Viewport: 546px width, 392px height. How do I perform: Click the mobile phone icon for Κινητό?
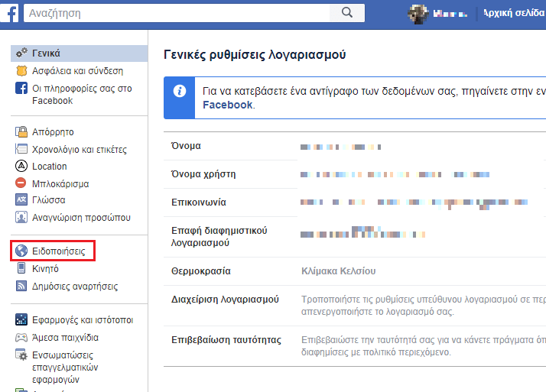(x=21, y=267)
